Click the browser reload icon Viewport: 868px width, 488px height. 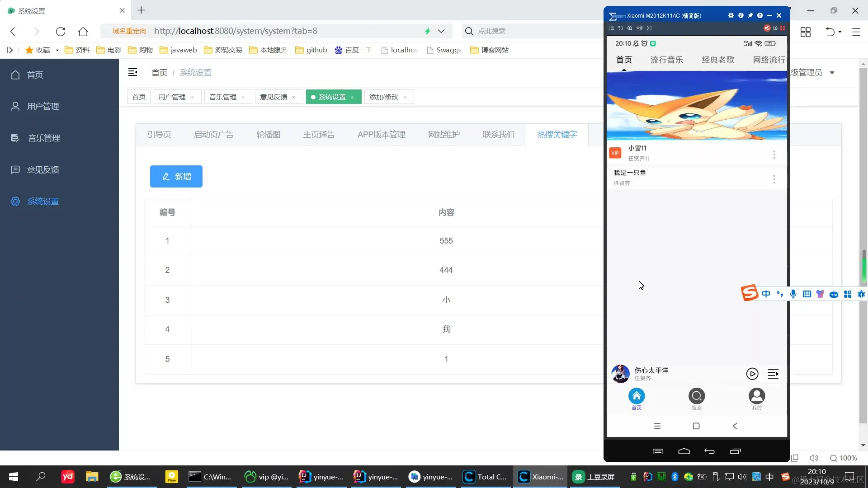(61, 31)
